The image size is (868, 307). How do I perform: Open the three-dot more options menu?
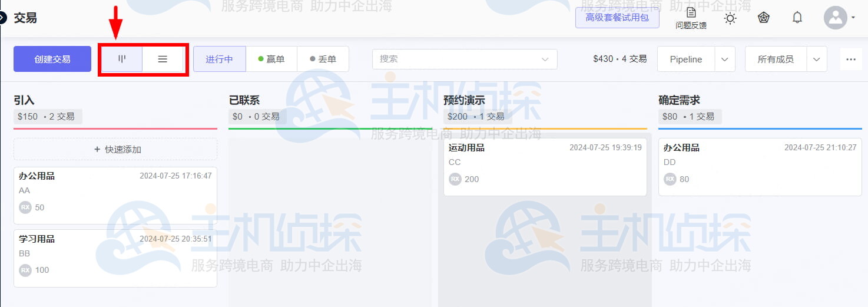pos(851,59)
